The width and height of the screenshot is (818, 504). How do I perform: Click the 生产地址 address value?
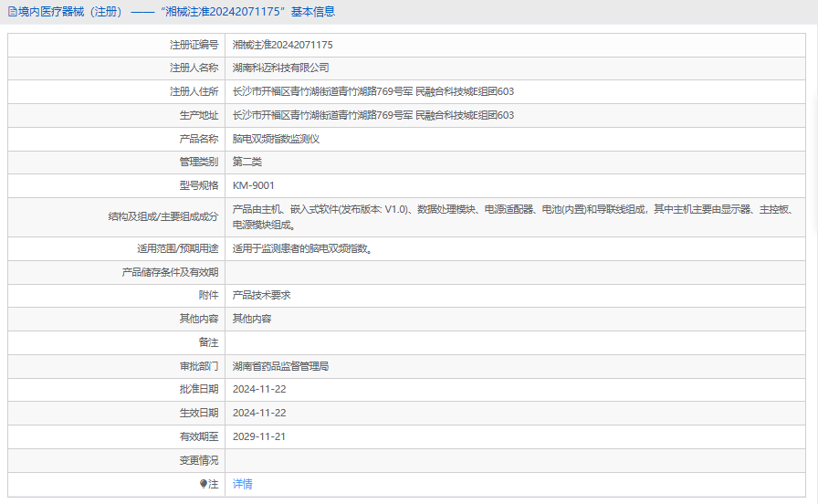point(373,115)
